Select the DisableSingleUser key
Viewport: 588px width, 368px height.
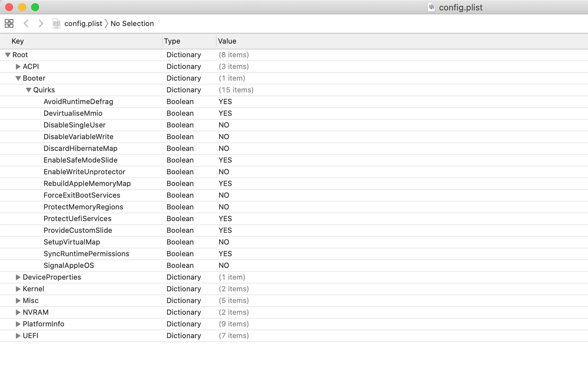(x=75, y=125)
